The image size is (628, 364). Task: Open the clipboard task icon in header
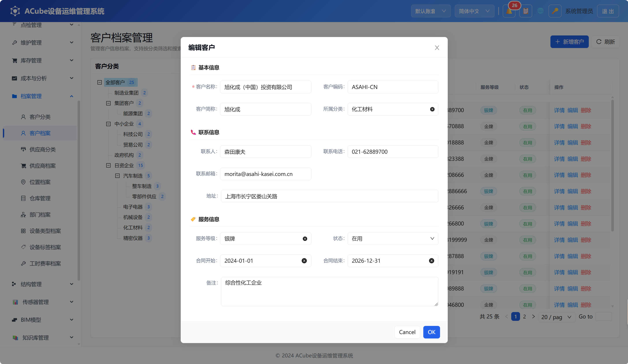point(526,11)
